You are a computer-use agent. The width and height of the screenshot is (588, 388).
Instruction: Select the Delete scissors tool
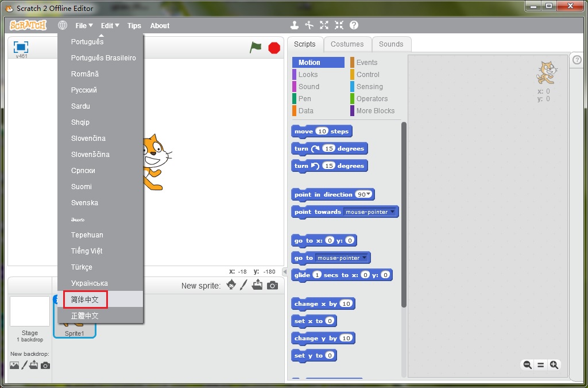click(x=309, y=25)
